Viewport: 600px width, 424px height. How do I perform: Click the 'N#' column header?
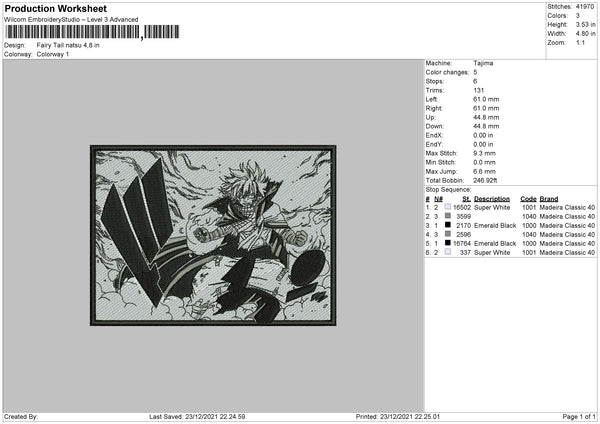tap(439, 199)
